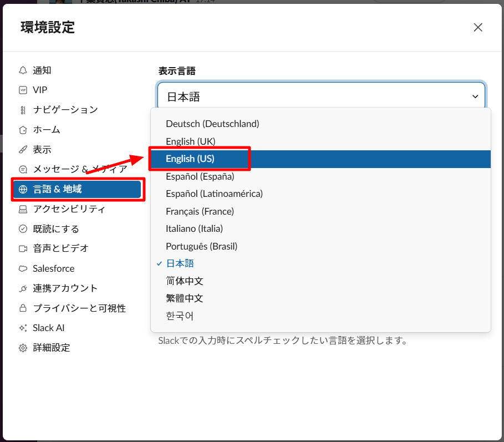
Task: Click the VIP badge icon
Action: click(x=23, y=90)
